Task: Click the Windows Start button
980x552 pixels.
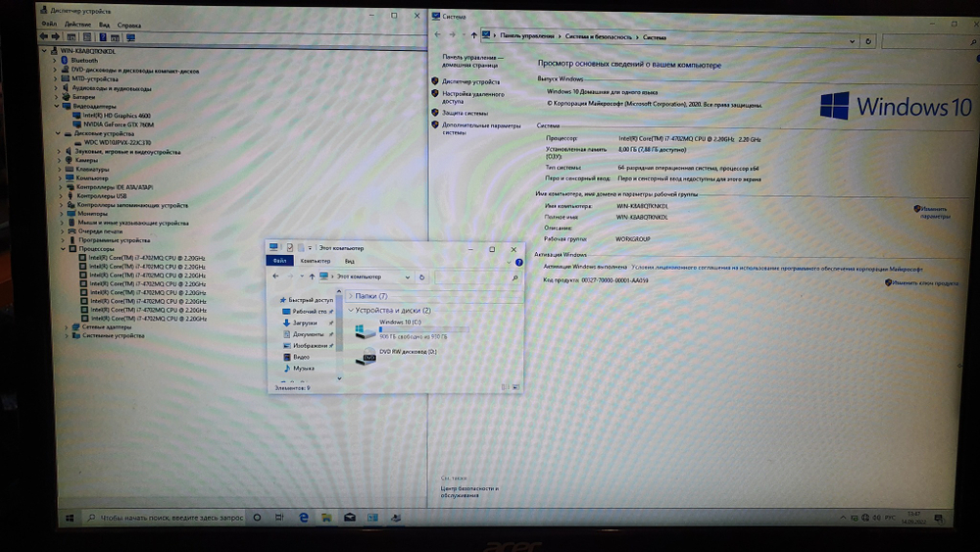Action: pos(70,518)
